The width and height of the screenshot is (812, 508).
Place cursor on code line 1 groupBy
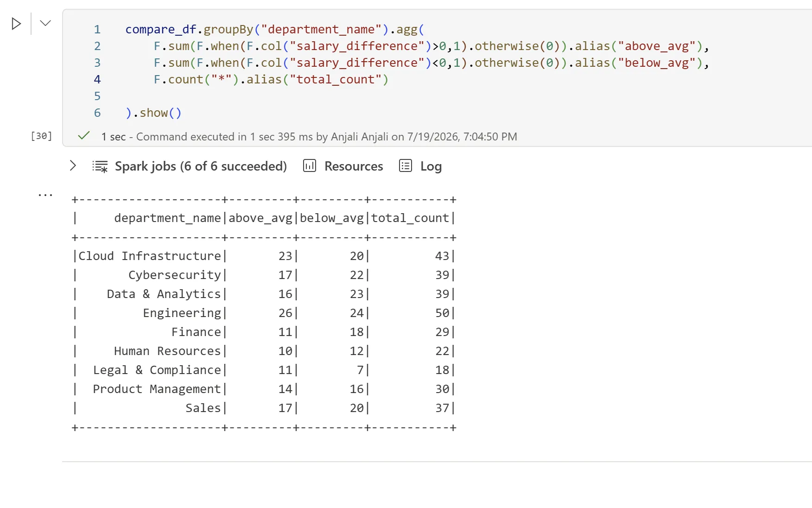(228, 29)
